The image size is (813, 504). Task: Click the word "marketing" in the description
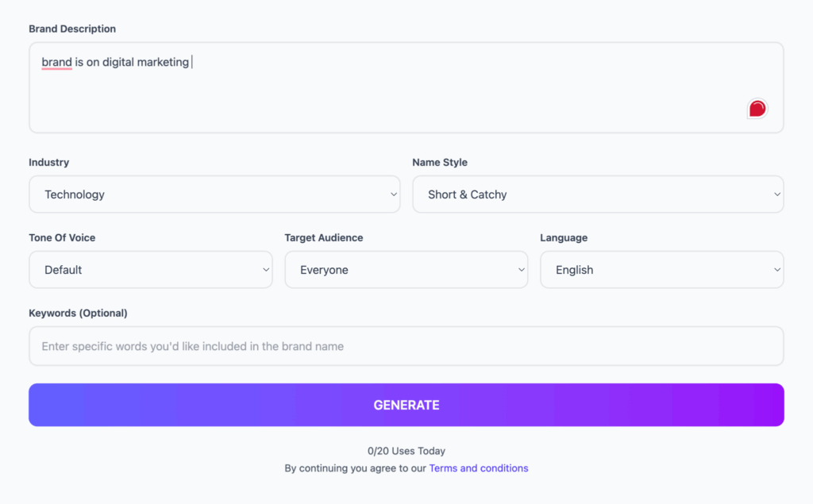(162, 62)
